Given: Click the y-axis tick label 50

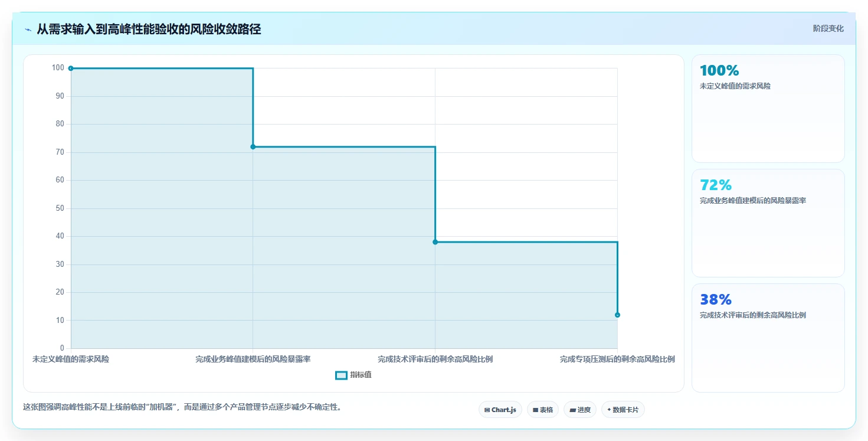Looking at the screenshot, I should [60, 208].
